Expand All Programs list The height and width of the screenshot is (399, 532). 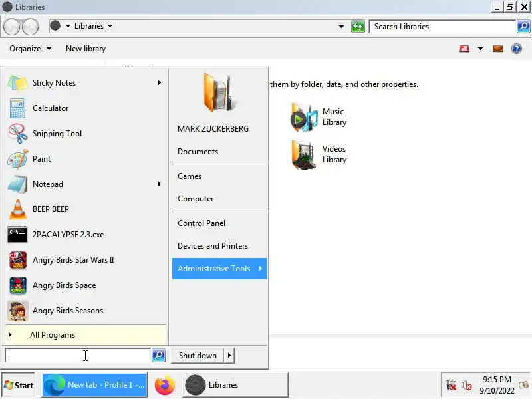pos(86,335)
